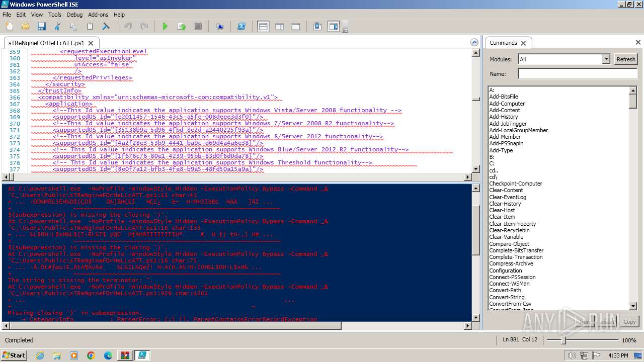
Task: Refresh the commands list
Action: (626, 59)
